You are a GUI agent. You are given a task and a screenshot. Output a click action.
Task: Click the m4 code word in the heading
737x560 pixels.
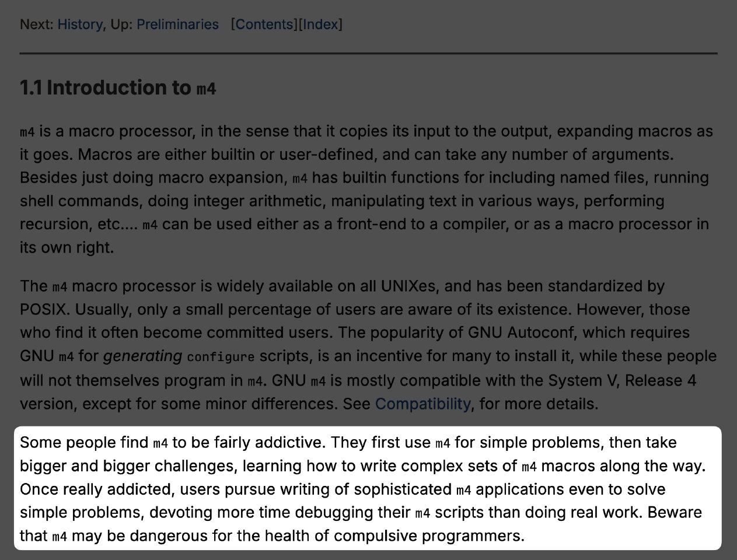(207, 89)
